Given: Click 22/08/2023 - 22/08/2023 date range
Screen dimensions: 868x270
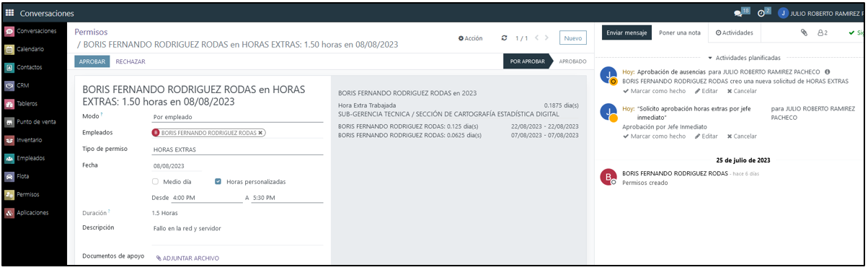Looking at the screenshot, I should (544, 126).
